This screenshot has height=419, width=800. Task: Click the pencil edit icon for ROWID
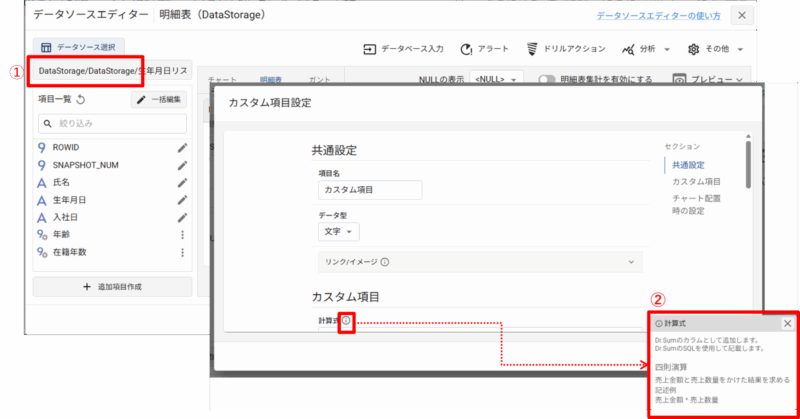coord(182,147)
